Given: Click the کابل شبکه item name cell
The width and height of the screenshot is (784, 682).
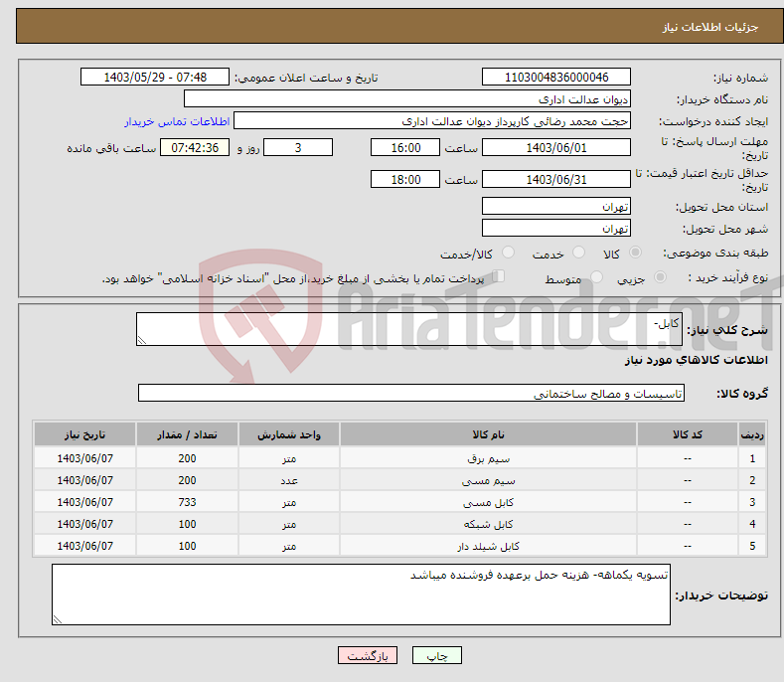Looking at the screenshot, I should click(488, 524).
